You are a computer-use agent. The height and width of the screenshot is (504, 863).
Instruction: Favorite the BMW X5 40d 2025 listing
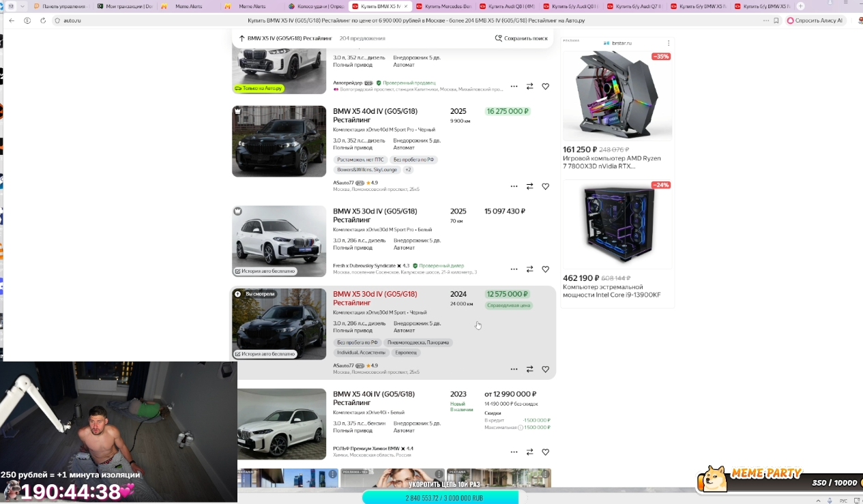[x=545, y=186]
